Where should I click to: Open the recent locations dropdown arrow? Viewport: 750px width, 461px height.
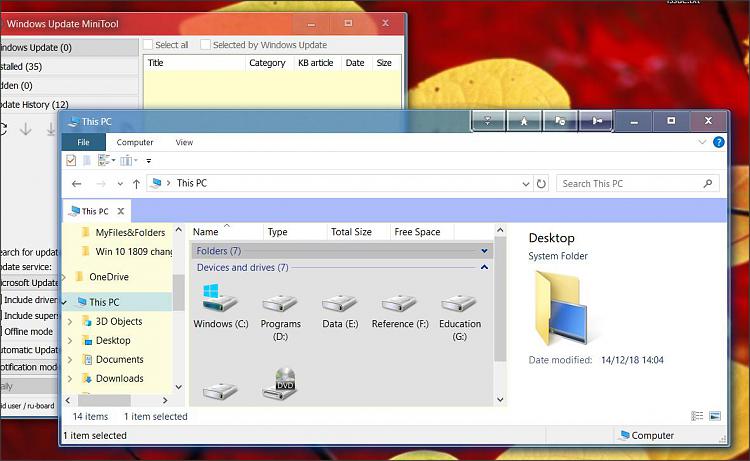[x=120, y=184]
